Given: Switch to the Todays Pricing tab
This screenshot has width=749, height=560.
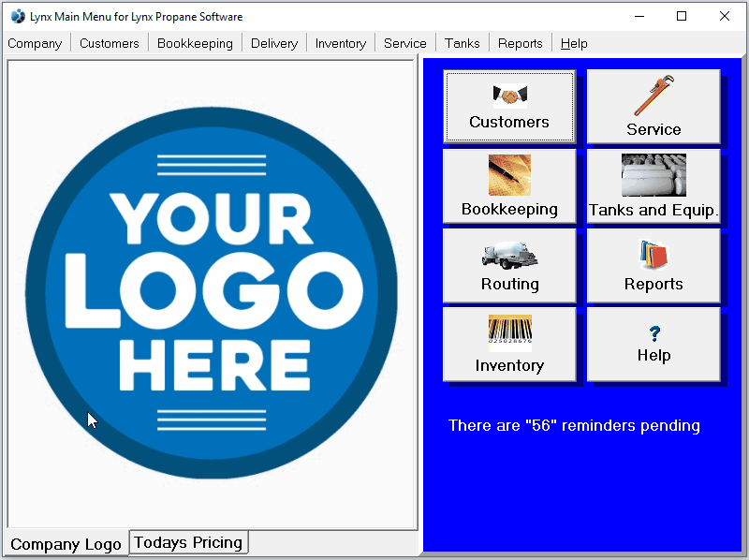Looking at the screenshot, I should pyautogui.click(x=188, y=541).
